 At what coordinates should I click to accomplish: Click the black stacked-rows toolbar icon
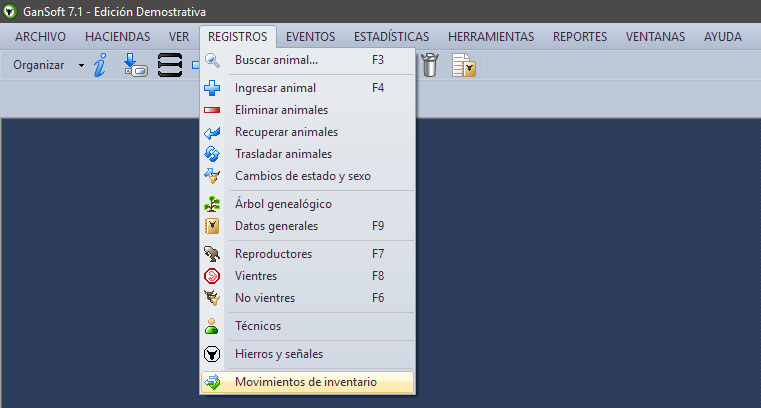pos(170,65)
